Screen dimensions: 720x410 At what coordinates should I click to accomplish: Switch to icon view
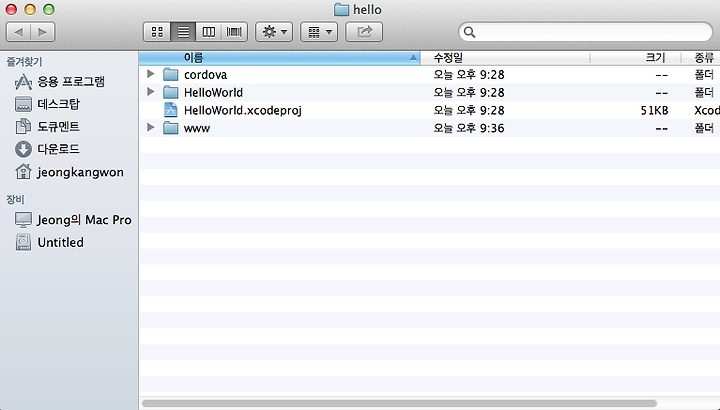click(157, 32)
